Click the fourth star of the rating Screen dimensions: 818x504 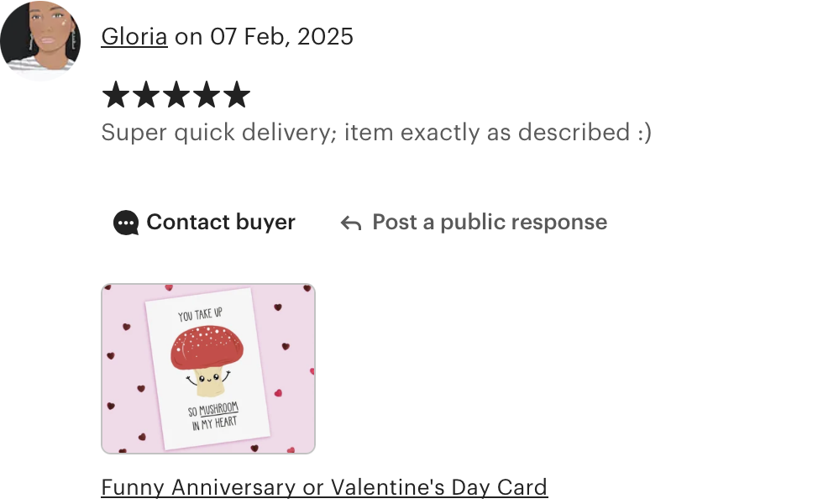pyautogui.click(x=207, y=94)
